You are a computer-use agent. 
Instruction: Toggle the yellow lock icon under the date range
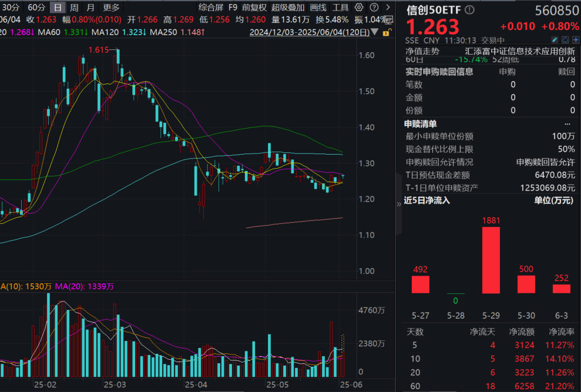click(x=386, y=34)
